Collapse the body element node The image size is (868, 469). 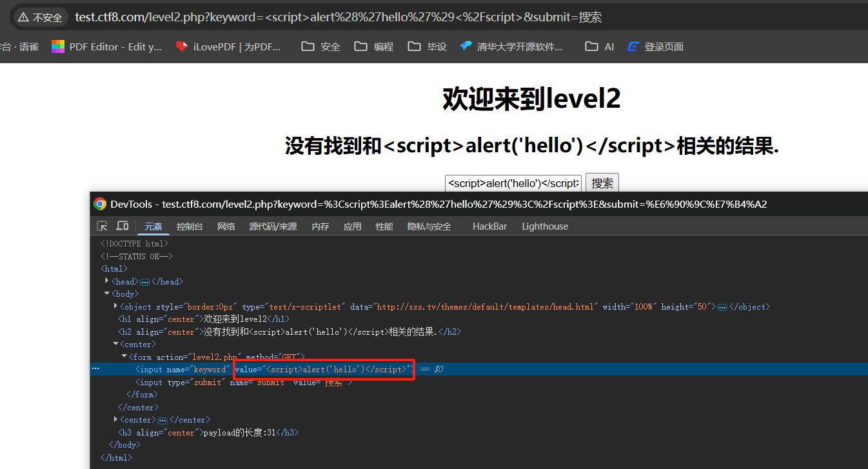click(107, 294)
